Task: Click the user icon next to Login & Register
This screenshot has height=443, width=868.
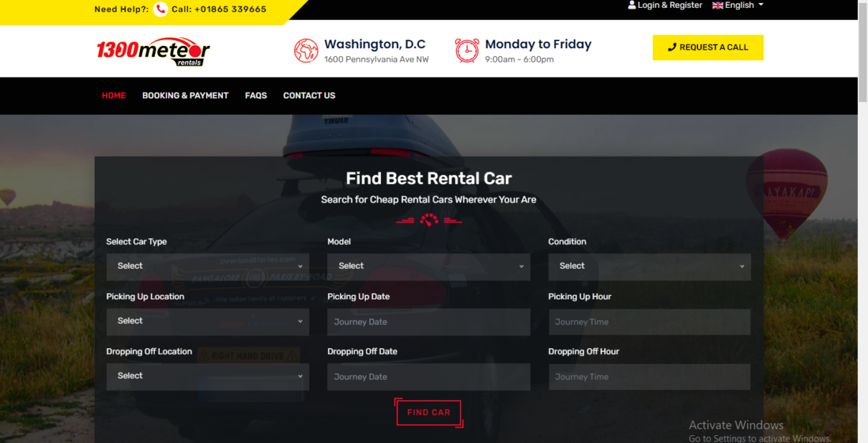Action: pyautogui.click(x=632, y=5)
